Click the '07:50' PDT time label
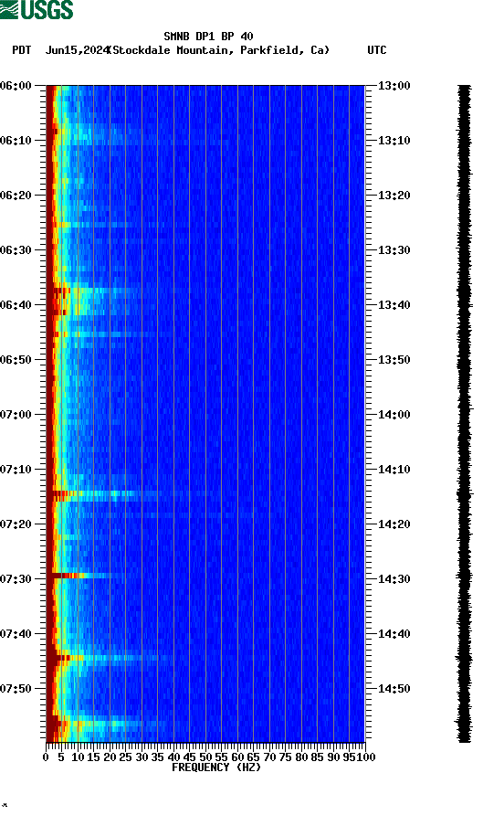Screen dimensions: 504x815 click(16, 689)
